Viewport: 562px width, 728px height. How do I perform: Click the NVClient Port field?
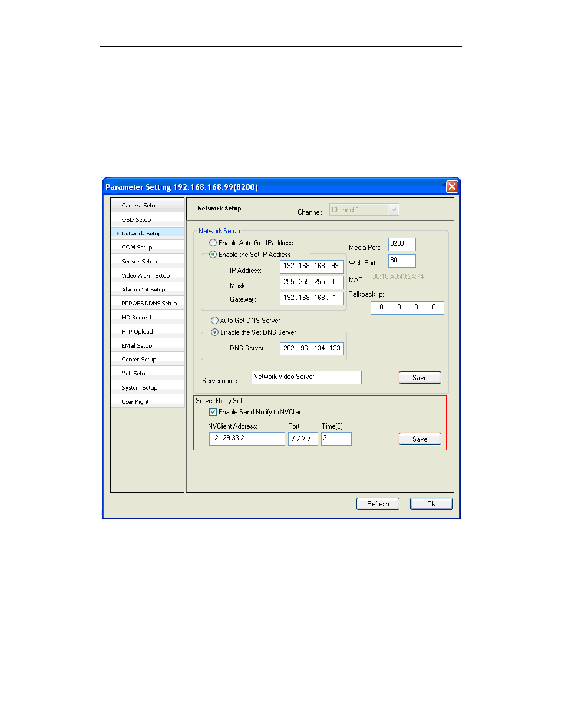(x=303, y=439)
